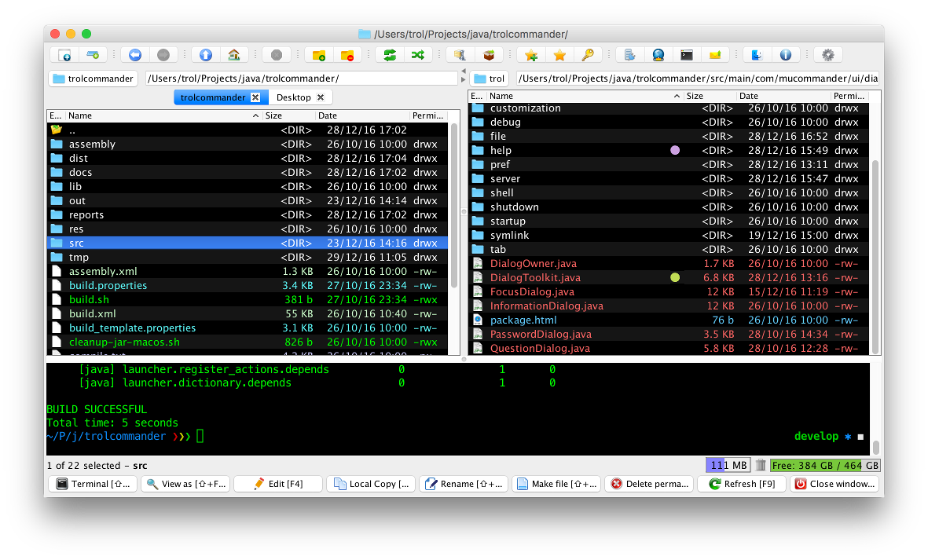Click the Free 384 GB disk space bar
Screen dimensions: 928x560
[x=825, y=466]
